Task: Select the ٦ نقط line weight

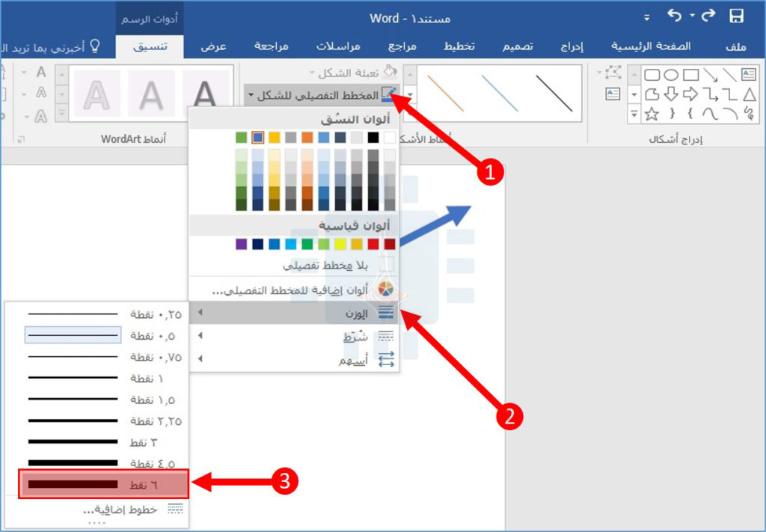Action: tap(103, 484)
